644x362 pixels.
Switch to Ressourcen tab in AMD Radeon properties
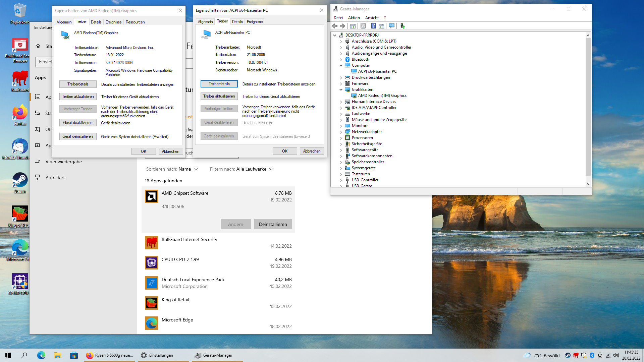pos(135,22)
